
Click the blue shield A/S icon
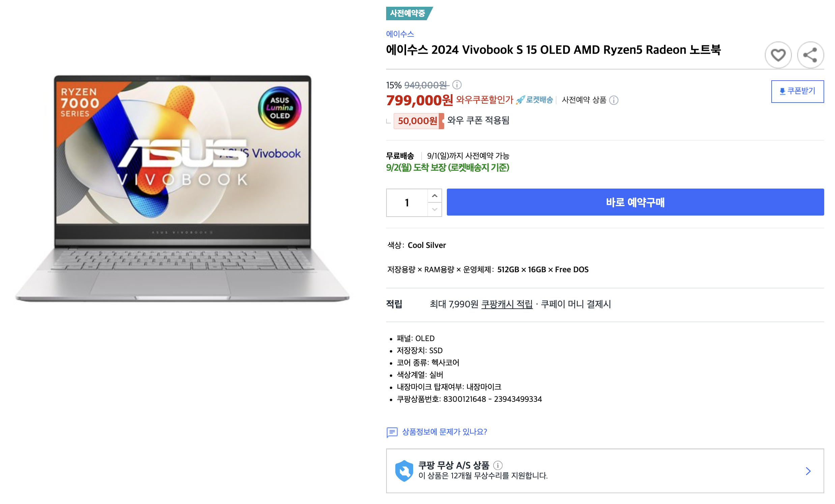404,471
